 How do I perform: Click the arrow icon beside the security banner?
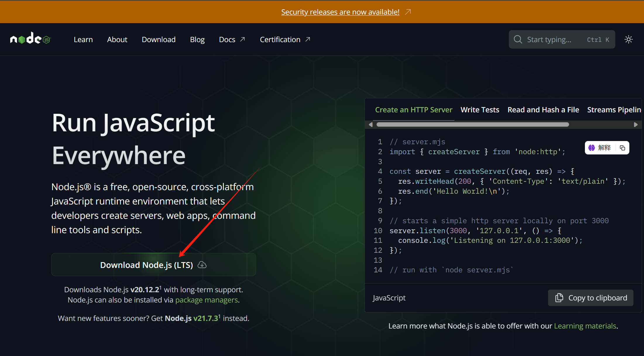pyautogui.click(x=408, y=12)
